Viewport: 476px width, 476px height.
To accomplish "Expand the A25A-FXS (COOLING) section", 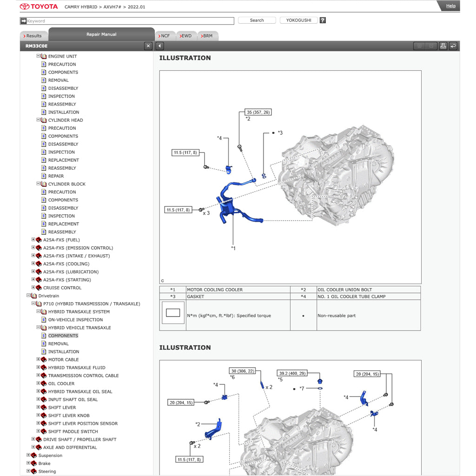I will pyautogui.click(x=33, y=264).
